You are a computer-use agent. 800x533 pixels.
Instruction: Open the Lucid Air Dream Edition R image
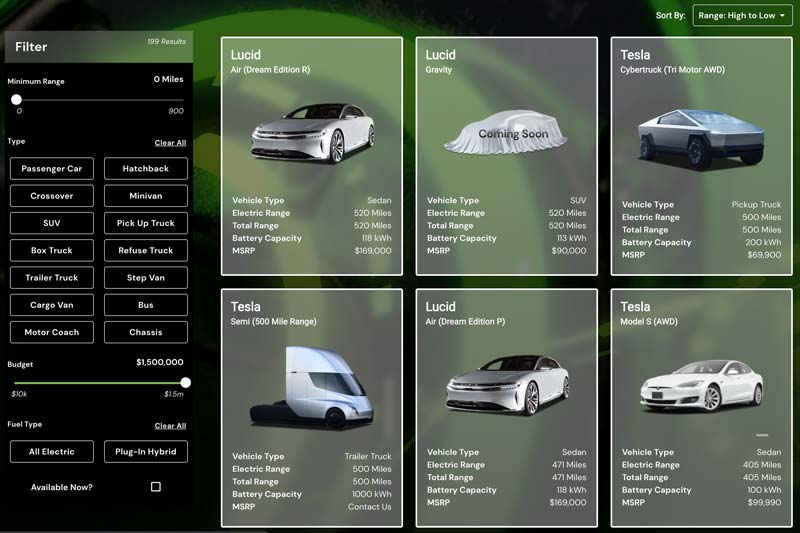pos(312,133)
